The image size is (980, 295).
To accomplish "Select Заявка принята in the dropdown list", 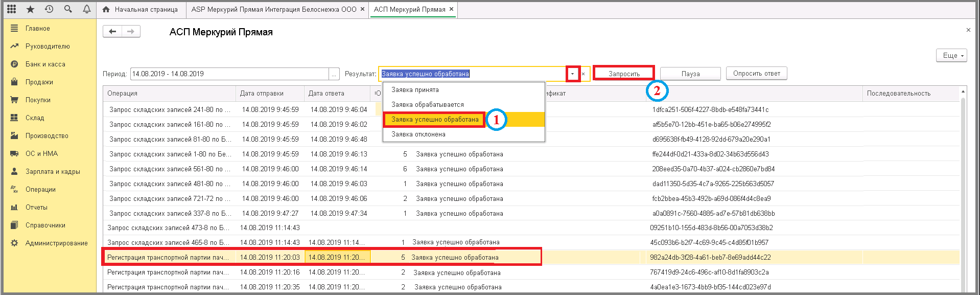I will (464, 90).
